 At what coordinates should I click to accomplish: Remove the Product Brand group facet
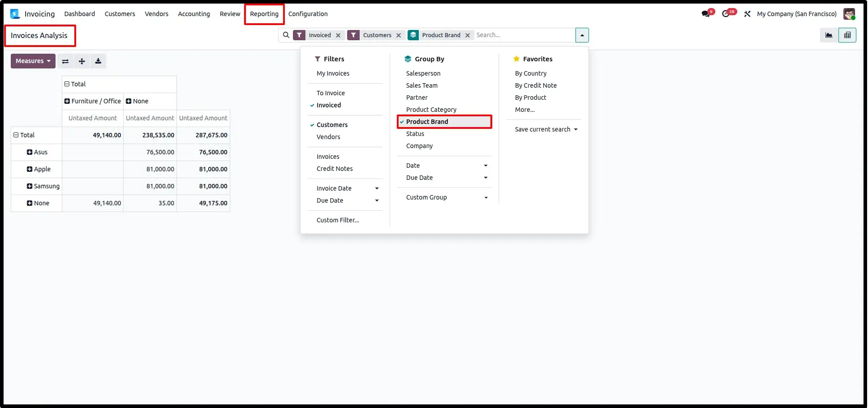[468, 35]
